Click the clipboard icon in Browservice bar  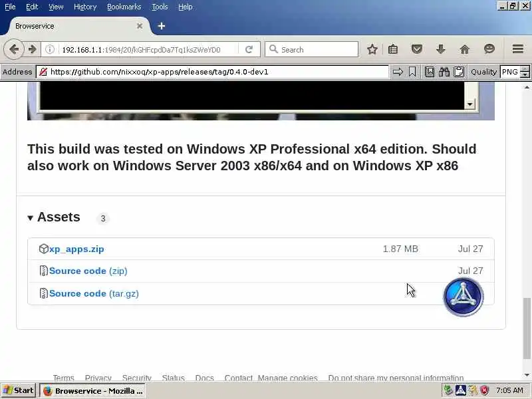[459, 72]
